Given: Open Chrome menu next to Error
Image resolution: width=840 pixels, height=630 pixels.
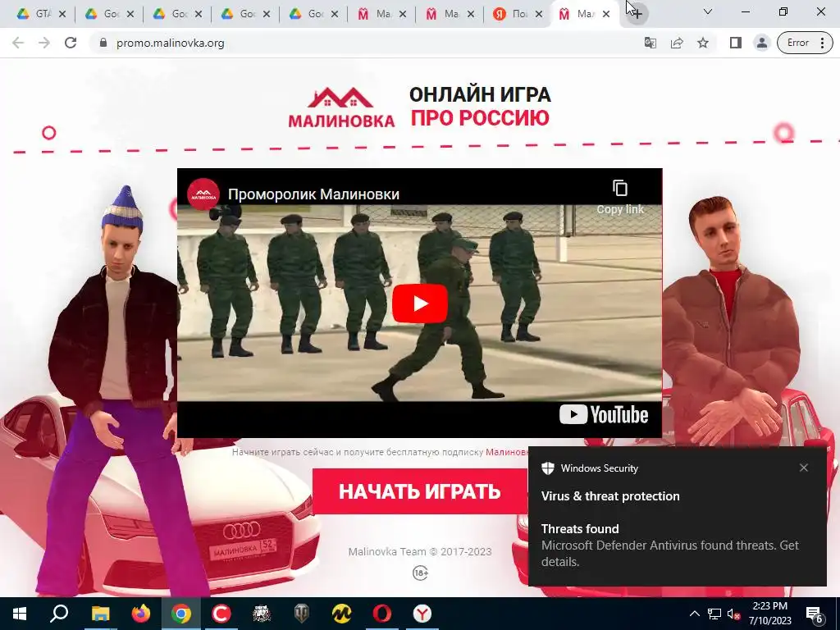Looking at the screenshot, I should pyautogui.click(x=822, y=43).
